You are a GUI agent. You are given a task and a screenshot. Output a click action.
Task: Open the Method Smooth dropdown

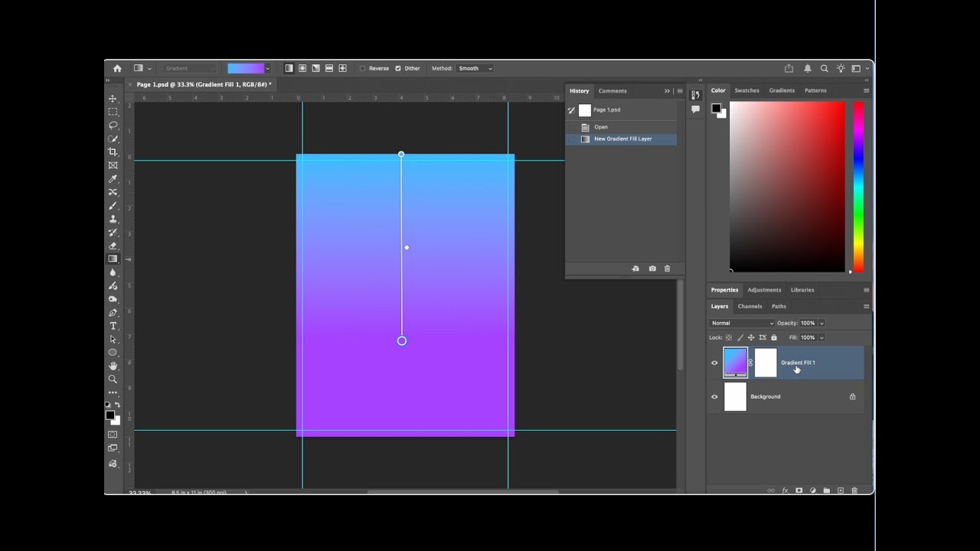click(475, 68)
